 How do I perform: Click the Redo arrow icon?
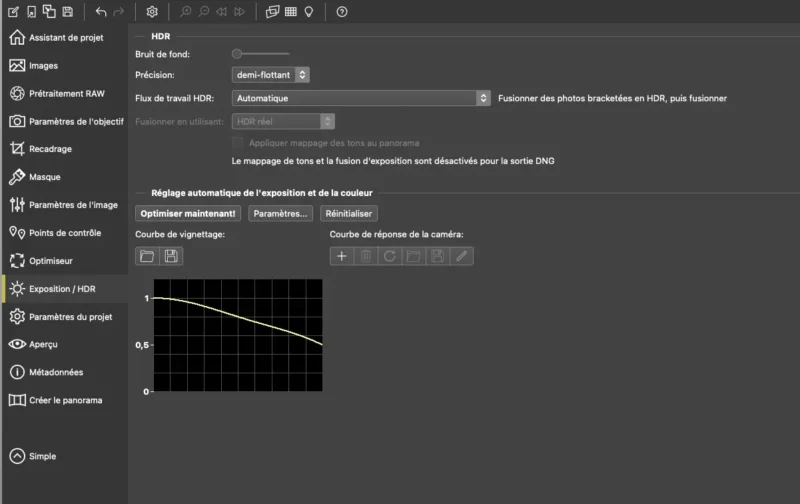(118, 12)
